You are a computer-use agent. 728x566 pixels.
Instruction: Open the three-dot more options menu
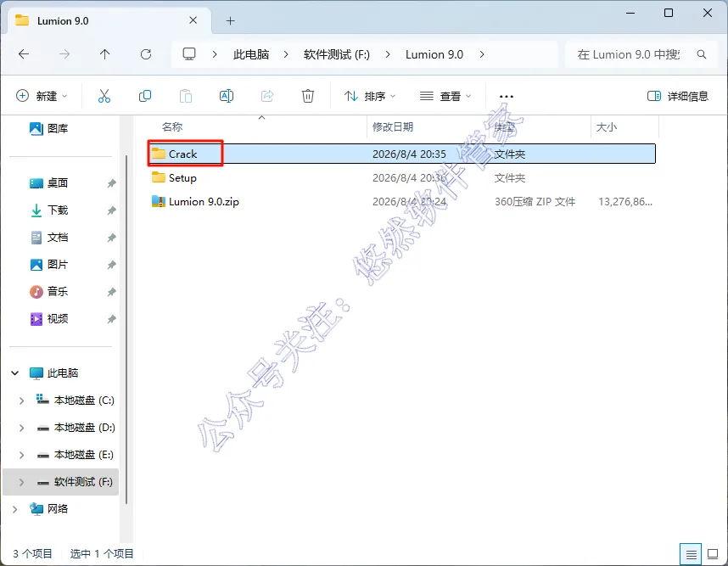coord(506,97)
